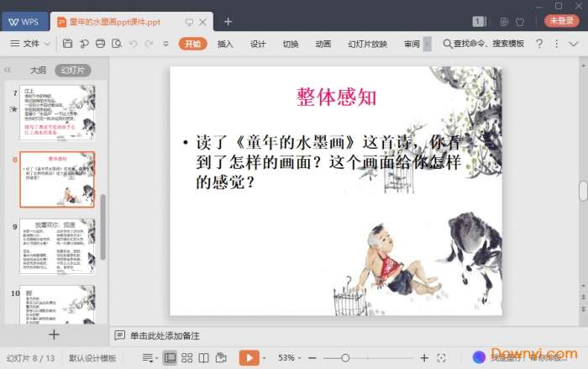Click the zoom slider handle
The width and height of the screenshot is (588, 369).
click(x=345, y=358)
